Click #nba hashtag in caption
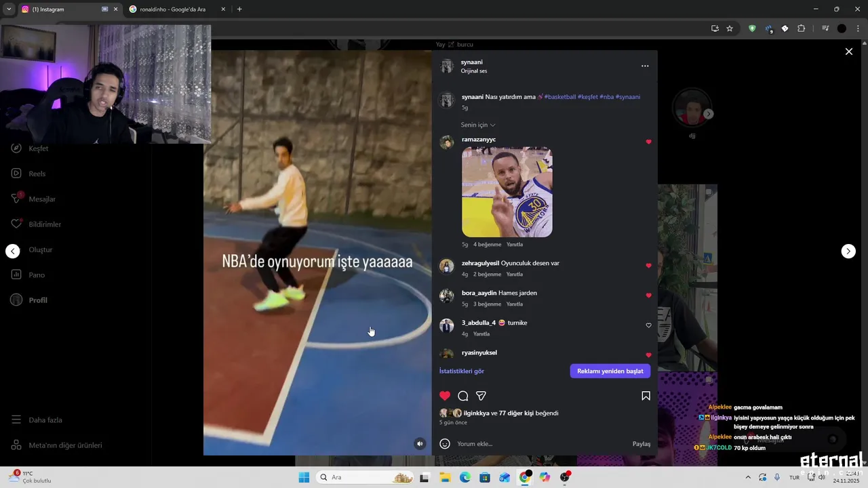This screenshot has height=488, width=868. point(606,97)
